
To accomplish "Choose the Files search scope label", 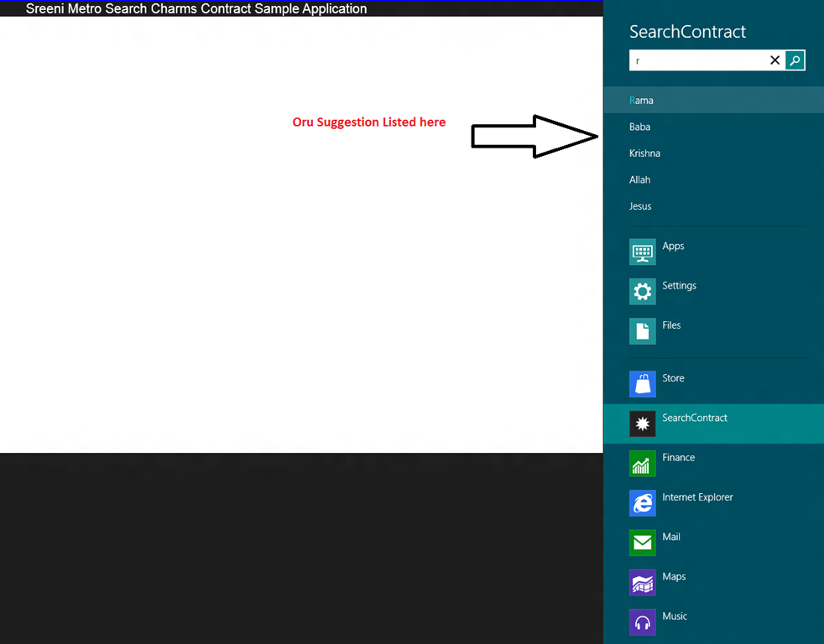I will click(x=671, y=325).
